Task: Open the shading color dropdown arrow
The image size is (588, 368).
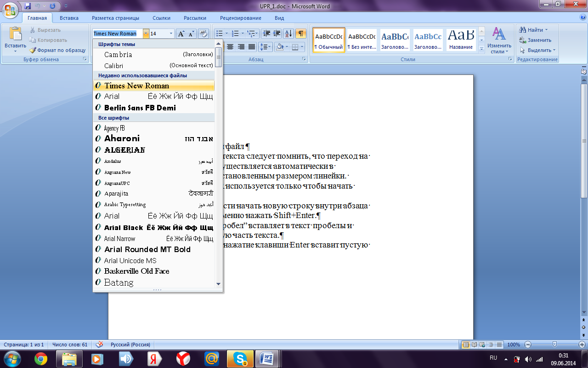Action: (x=287, y=47)
